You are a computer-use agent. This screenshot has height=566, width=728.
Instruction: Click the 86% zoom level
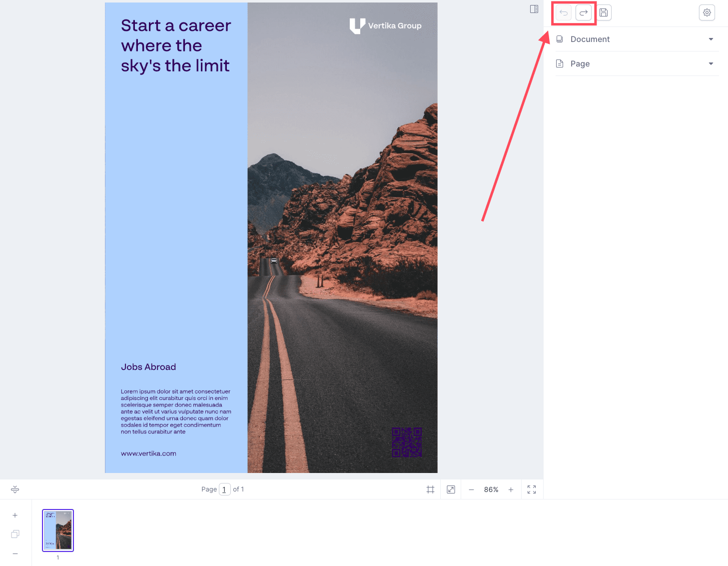click(491, 489)
